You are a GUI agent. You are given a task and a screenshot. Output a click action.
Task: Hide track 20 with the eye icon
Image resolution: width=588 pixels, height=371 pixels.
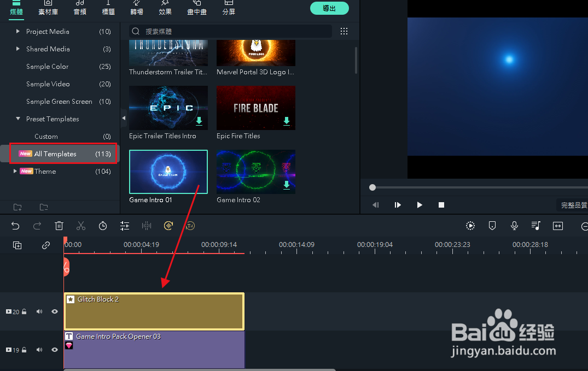click(x=55, y=311)
